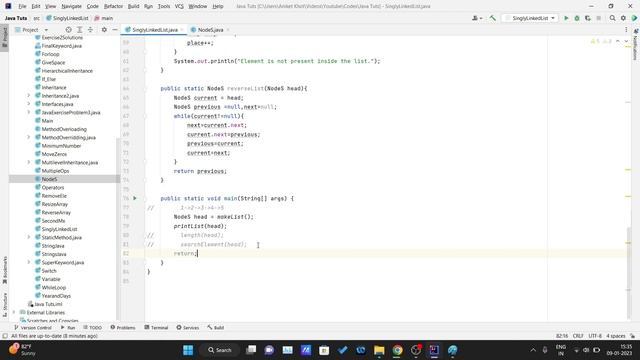Open Search Everywhere magnifier icon
Image resolution: width=640 pixels, height=360 pixels.
point(612,18)
